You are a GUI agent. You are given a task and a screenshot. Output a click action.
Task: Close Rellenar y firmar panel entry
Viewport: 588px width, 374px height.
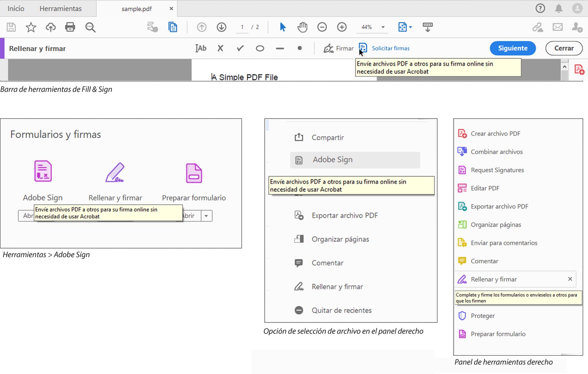pyautogui.click(x=570, y=279)
